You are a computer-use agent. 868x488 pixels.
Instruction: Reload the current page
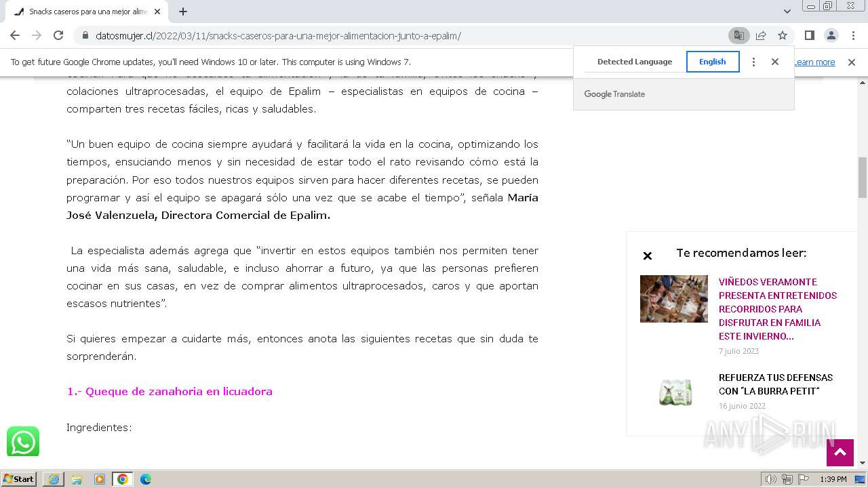[58, 35]
